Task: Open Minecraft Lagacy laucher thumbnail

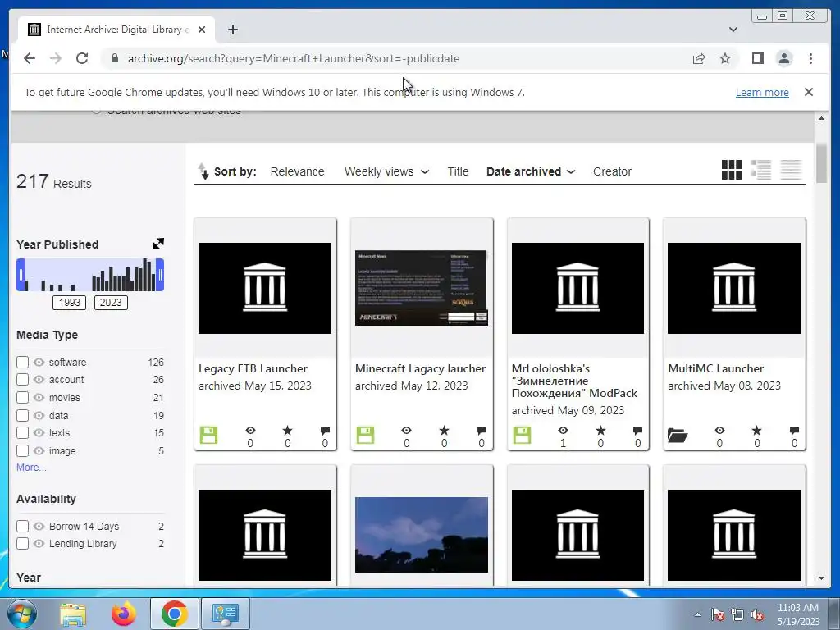Action: coord(421,288)
